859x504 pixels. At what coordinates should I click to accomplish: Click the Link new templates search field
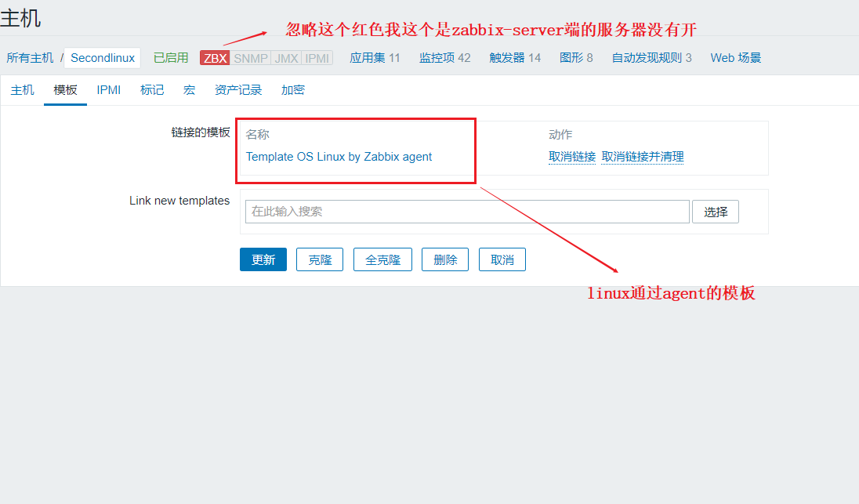tap(466, 212)
